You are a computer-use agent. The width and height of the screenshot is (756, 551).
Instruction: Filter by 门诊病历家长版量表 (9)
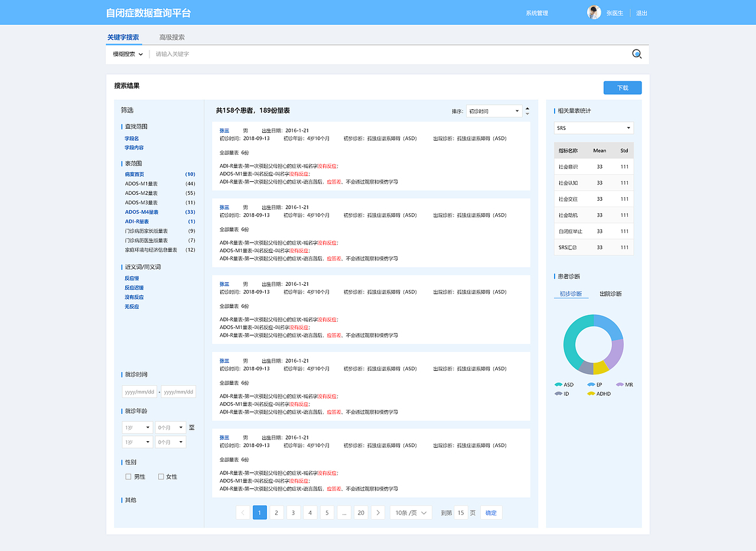pos(159,231)
